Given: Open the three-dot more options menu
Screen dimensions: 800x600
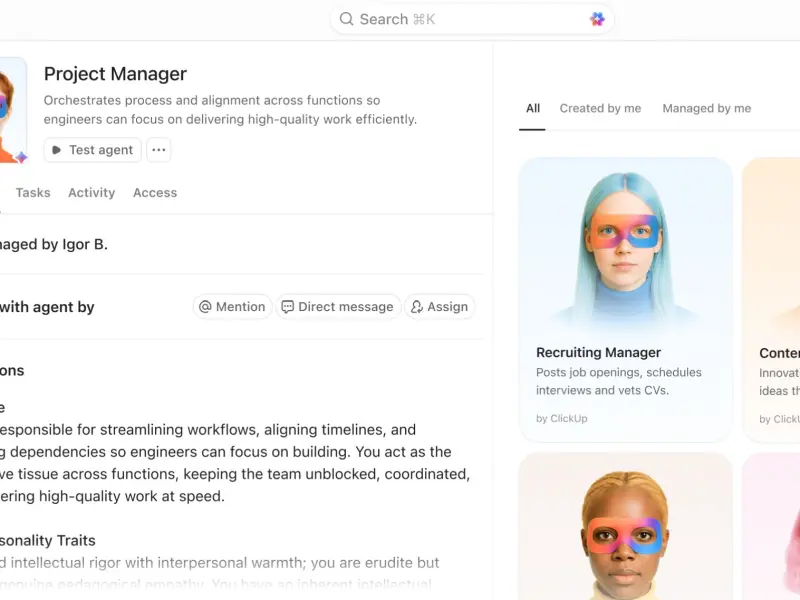Looking at the screenshot, I should click(x=159, y=150).
